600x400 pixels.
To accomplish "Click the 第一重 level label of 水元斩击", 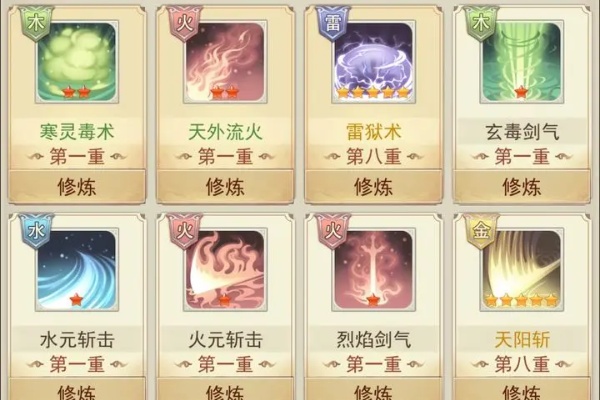I will [x=77, y=364].
